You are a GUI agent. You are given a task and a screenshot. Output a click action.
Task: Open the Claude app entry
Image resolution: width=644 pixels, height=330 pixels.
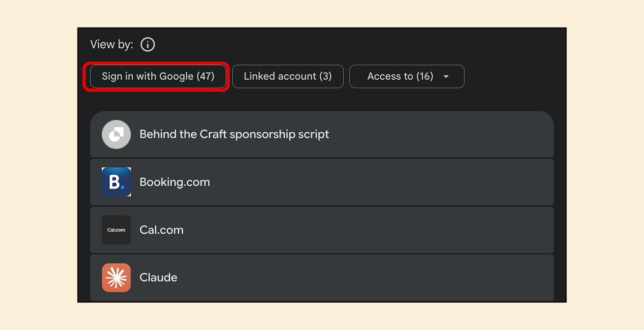click(322, 277)
